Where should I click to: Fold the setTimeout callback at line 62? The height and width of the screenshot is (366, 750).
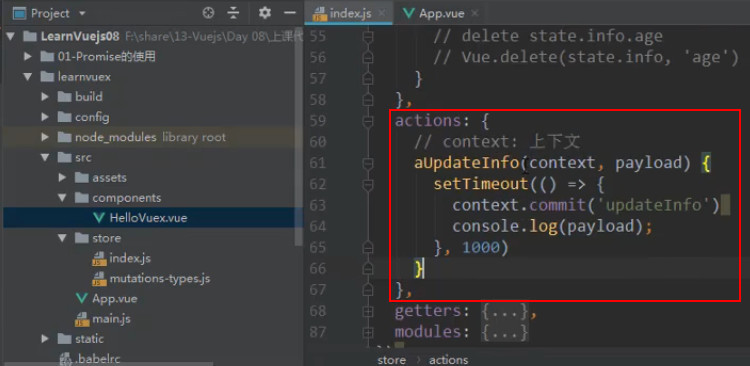point(368,184)
